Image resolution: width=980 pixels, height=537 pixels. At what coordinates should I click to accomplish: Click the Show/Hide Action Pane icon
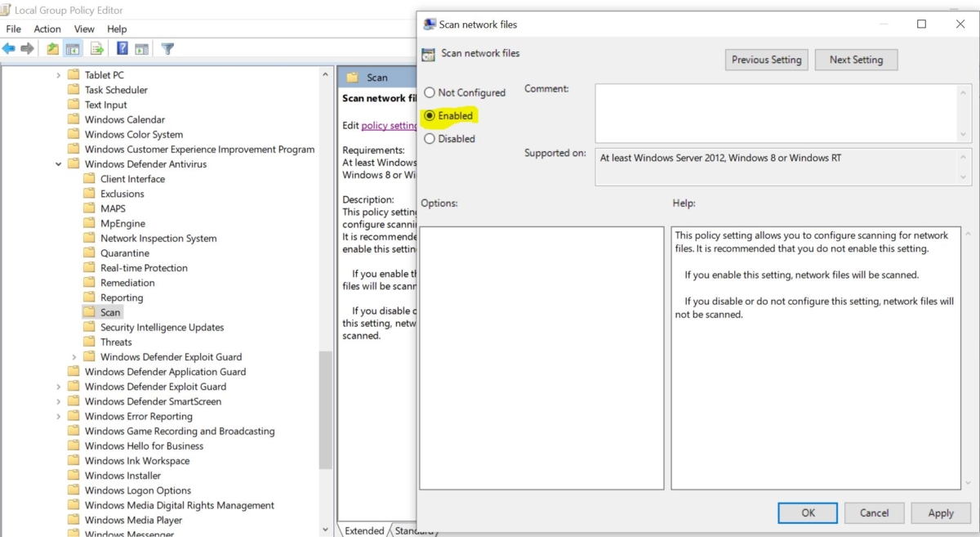tap(141, 48)
